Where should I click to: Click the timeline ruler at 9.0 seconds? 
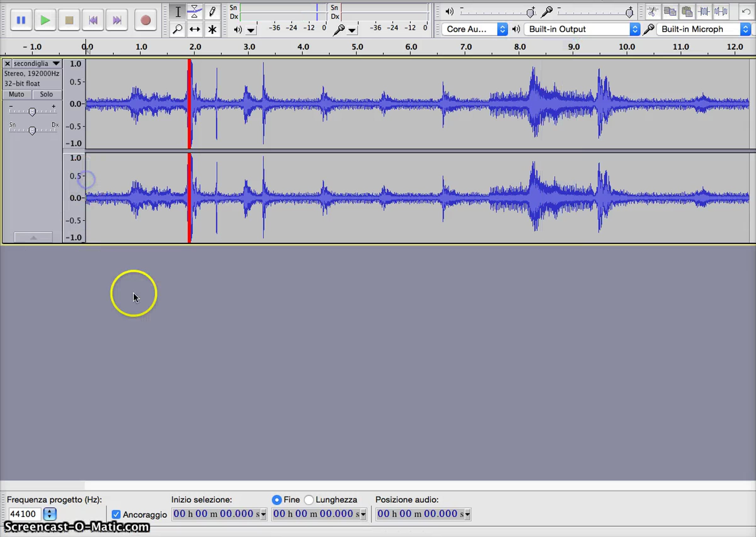point(574,47)
